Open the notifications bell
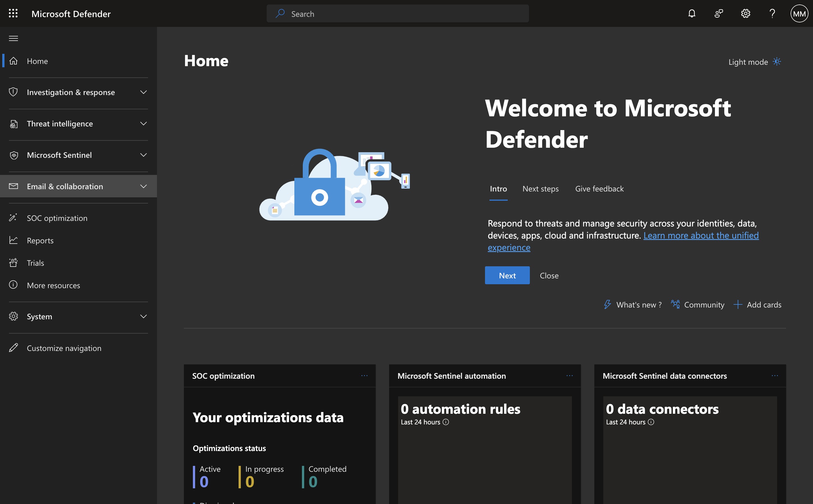 coord(692,13)
